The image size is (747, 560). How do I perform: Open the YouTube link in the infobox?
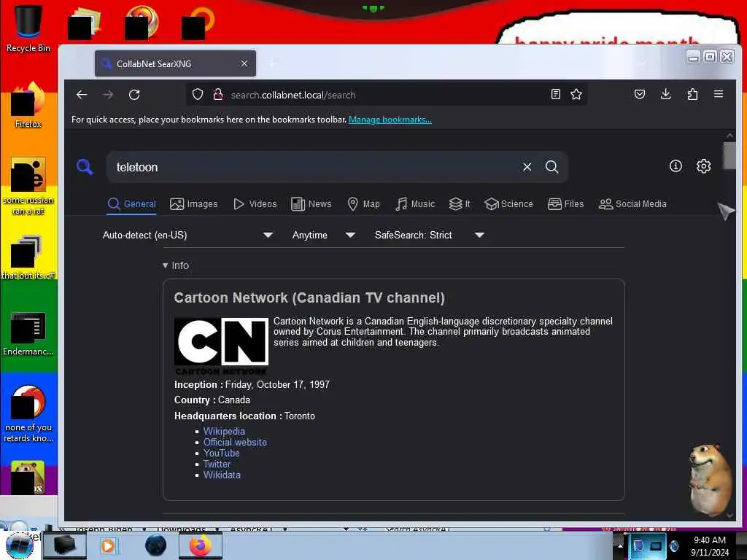tap(222, 454)
